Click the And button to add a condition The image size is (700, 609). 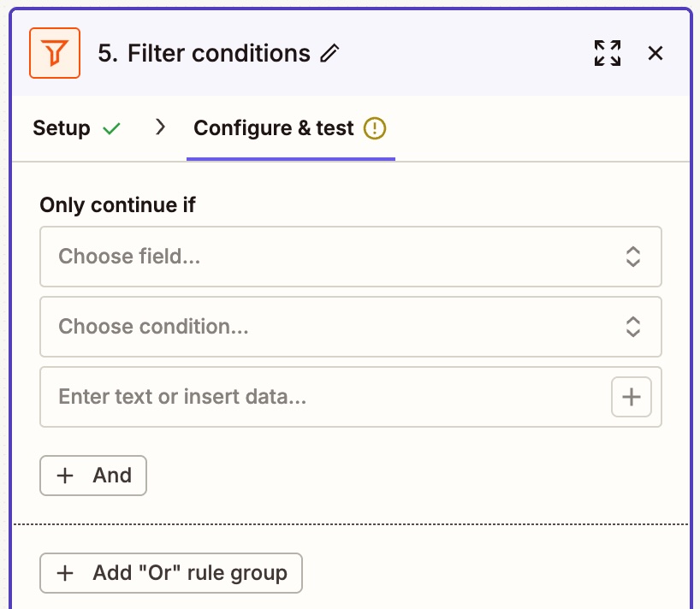[x=93, y=476]
